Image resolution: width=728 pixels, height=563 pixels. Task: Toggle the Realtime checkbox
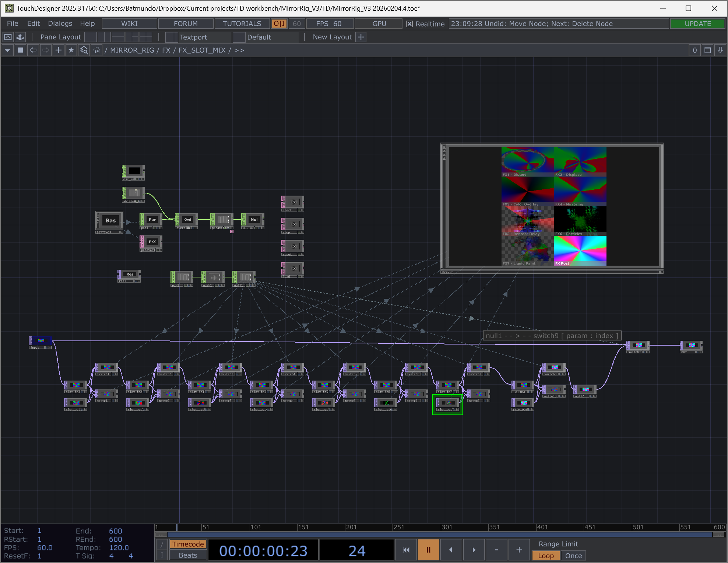[409, 24]
